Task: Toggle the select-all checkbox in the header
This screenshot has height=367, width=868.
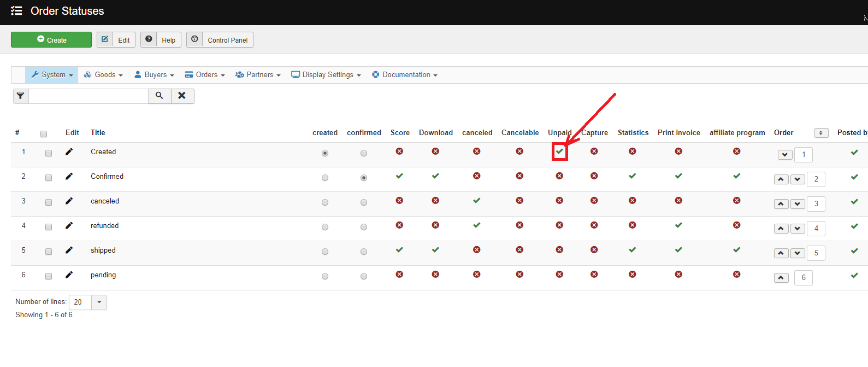Action: (x=44, y=134)
